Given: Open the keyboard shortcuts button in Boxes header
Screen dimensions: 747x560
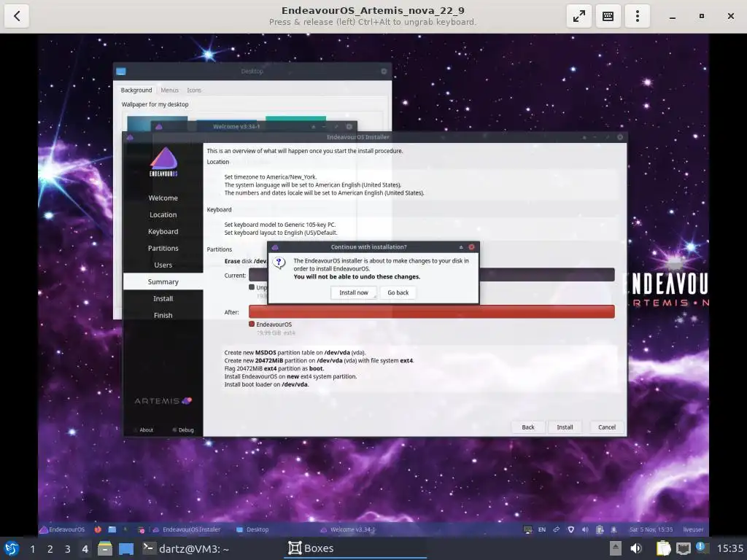Looking at the screenshot, I should click(x=608, y=16).
